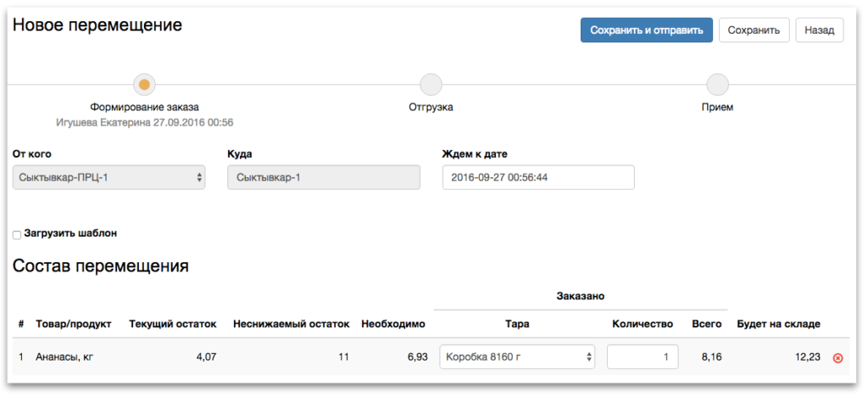
Task: Open the Тара dropdown Коробка 8160 г
Action: [x=517, y=356]
